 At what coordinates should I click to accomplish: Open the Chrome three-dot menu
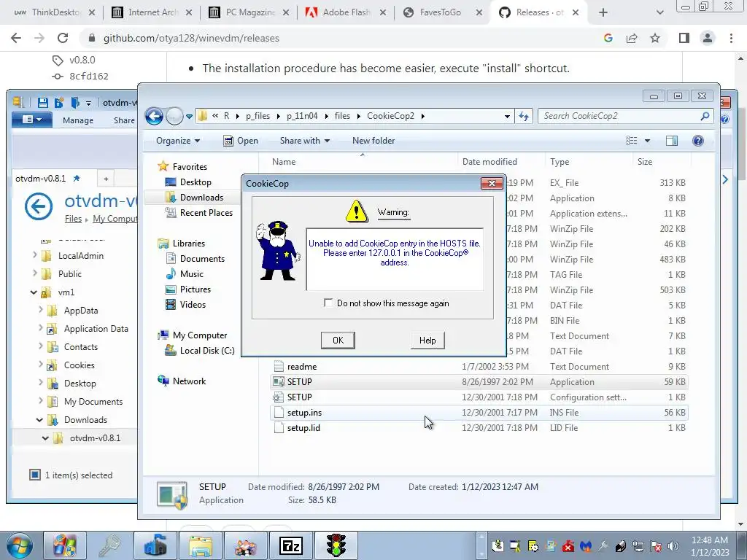point(731,38)
